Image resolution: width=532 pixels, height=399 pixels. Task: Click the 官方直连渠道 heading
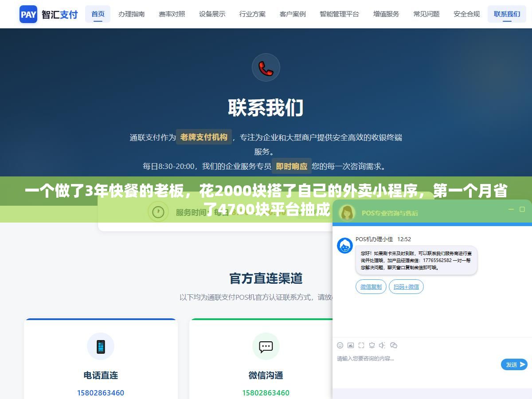pyautogui.click(x=266, y=278)
